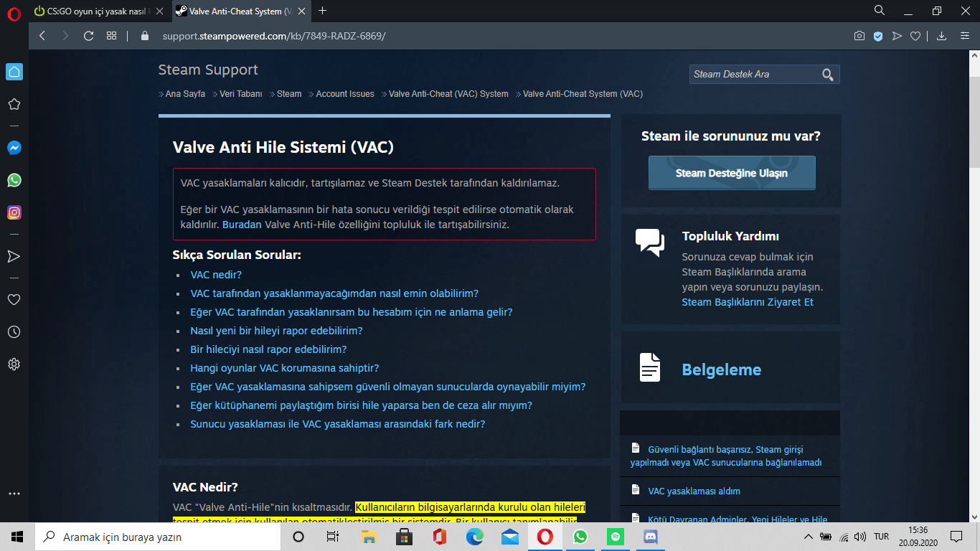Click the Buradan link in the red box

pos(242,225)
